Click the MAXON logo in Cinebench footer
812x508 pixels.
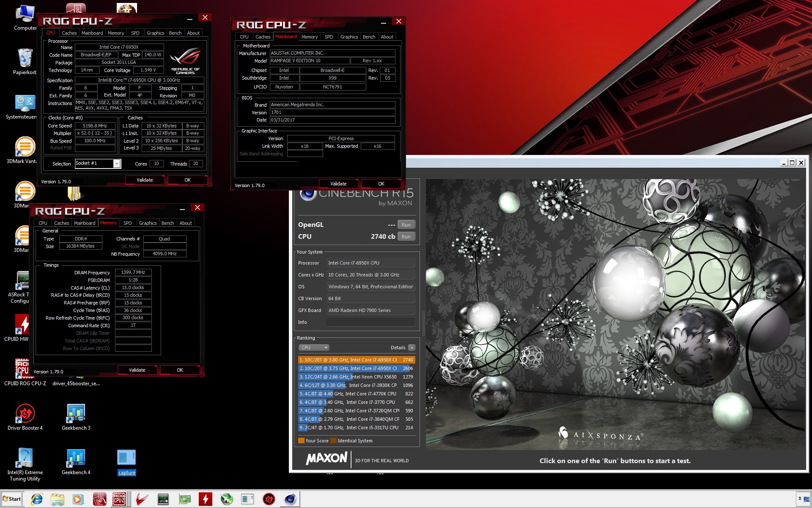click(x=326, y=458)
